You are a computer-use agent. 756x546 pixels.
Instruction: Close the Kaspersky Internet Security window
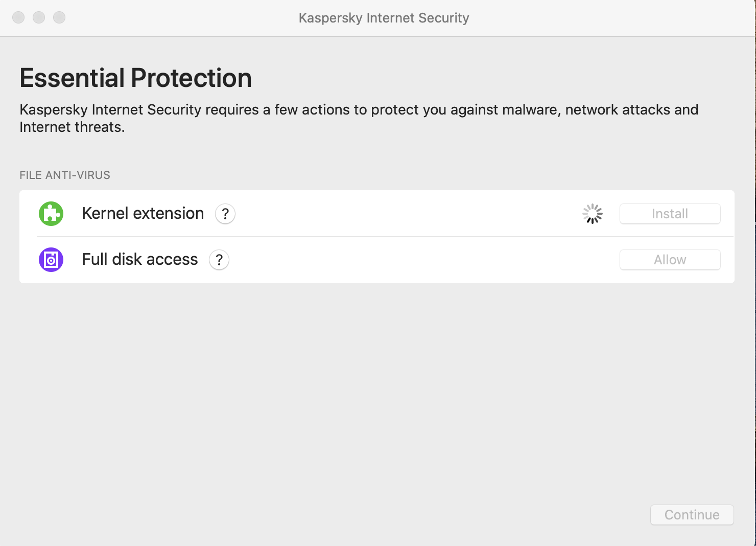(x=18, y=17)
